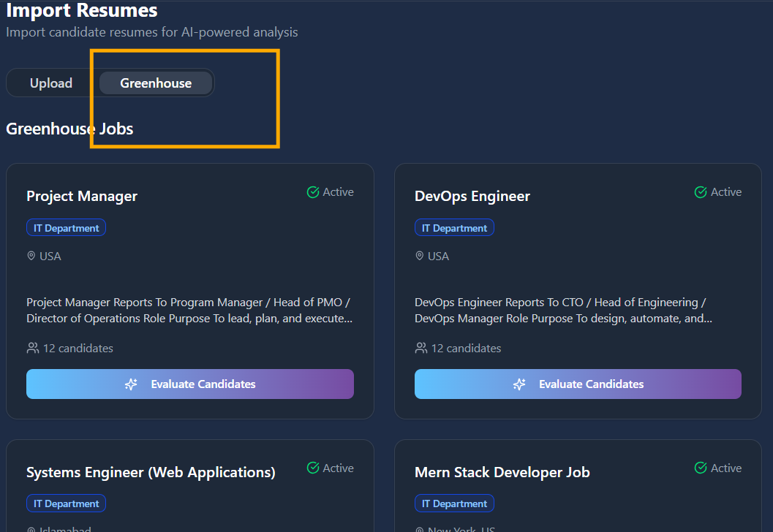Click Active status icon on Systems Engineer card
Screen dimensions: 773x532
pyautogui.click(x=313, y=468)
